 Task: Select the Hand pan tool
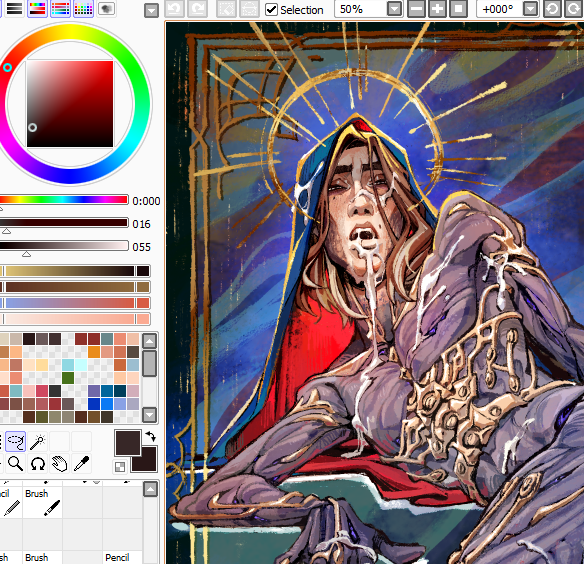click(x=59, y=464)
